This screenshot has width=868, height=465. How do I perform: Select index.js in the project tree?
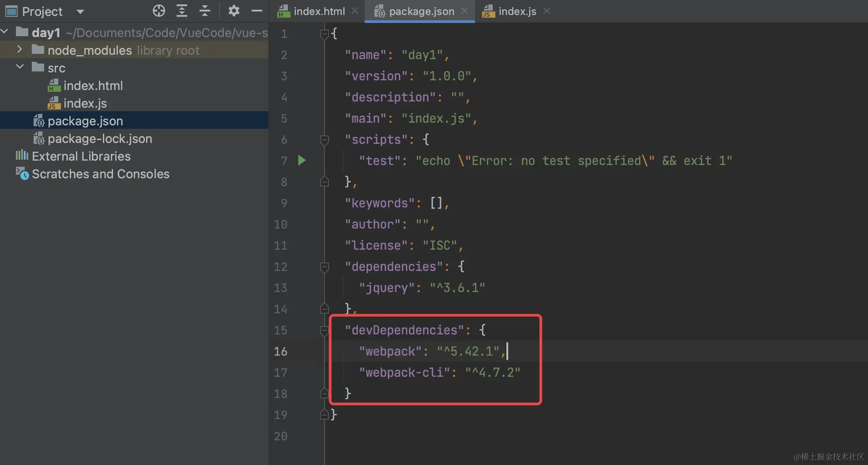point(134,103)
